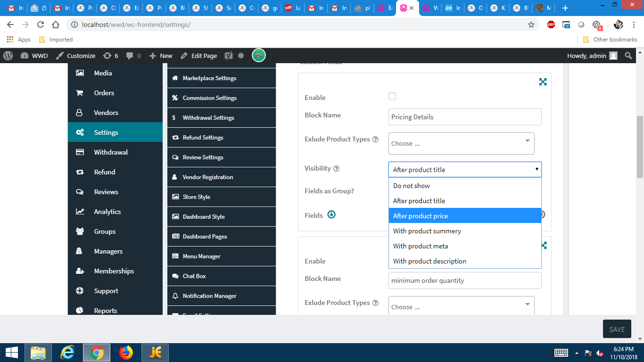Image resolution: width=644 pixels, height=362 pixels.
Task: Toggle the Enable checkbox for Pricing Details
Action: pyautogui.click(x=392, y=96)
